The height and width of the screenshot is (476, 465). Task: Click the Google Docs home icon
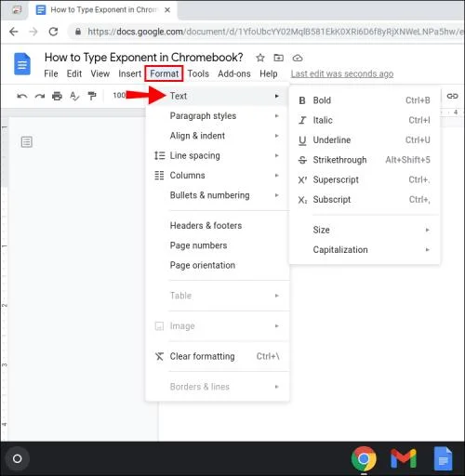[22, 64]
